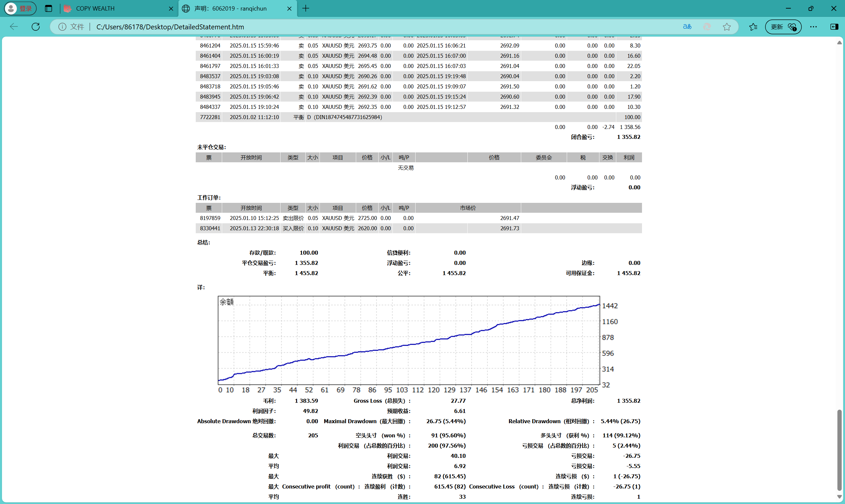845x504 pixels.
Task: Click the 预期收益 value 6.61
Action: (x=460, y=411)
